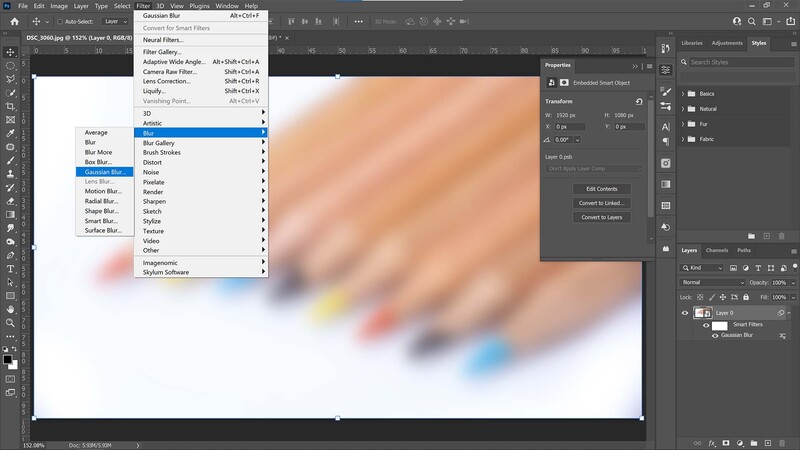Click the Search magnifier icon top right
Screen dimensions: 800x450
752,21
